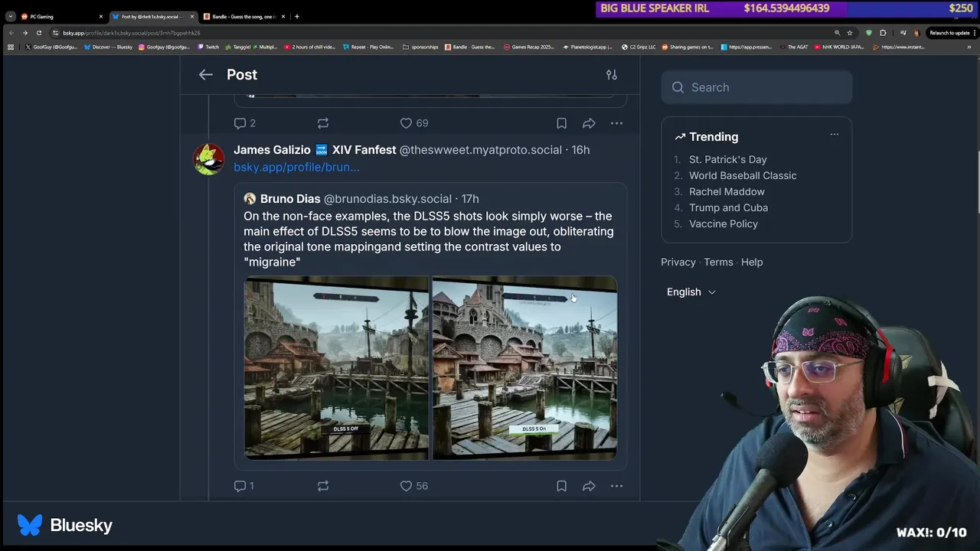Open the Planetologist.app bookmark
The image size is (980, 551).
pos(588,47)
